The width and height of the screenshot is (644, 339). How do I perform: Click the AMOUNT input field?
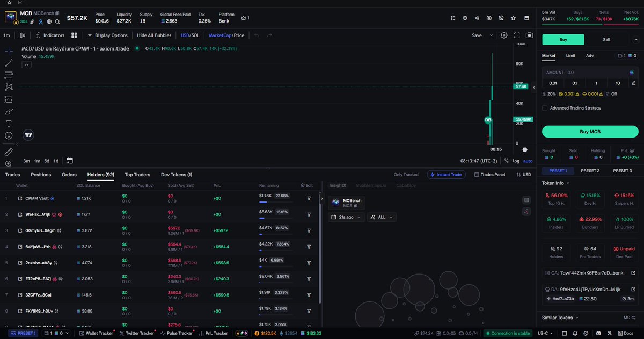tap(590, 72)
